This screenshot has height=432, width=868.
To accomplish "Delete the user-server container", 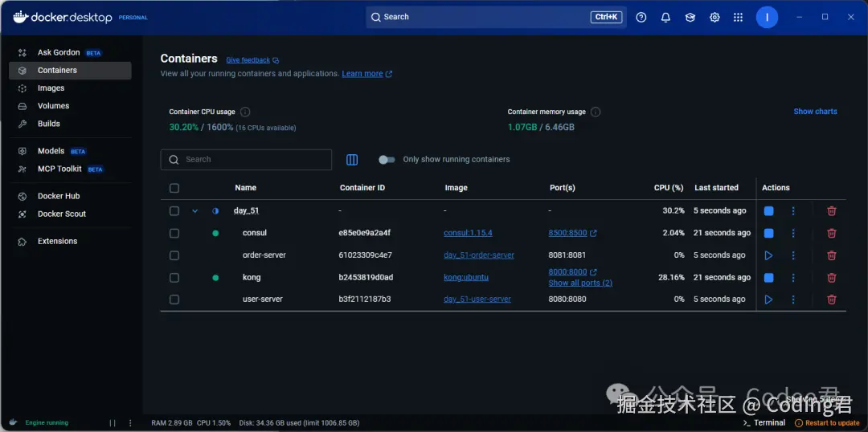I will click(832, 300).
